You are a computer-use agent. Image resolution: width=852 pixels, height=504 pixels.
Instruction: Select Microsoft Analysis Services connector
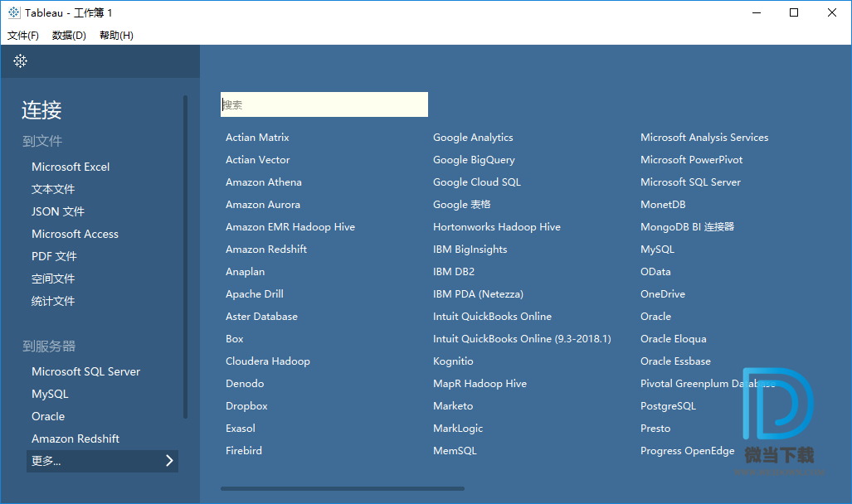pyautogui.click(x=704, y=138)
